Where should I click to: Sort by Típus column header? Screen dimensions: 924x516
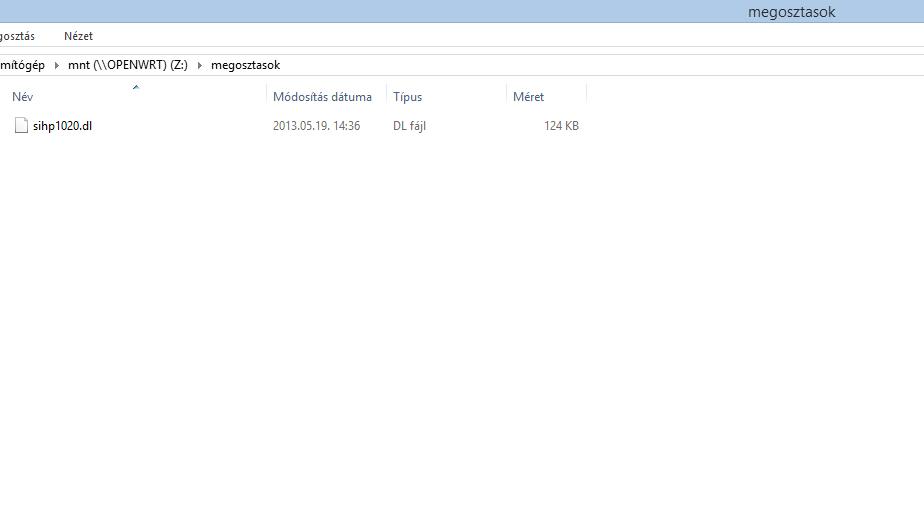(407, 97)
